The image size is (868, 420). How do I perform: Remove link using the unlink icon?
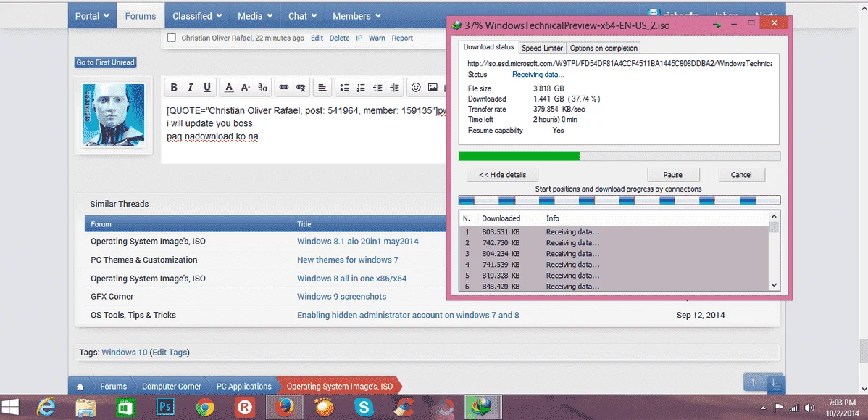click(x=301, y=88)
